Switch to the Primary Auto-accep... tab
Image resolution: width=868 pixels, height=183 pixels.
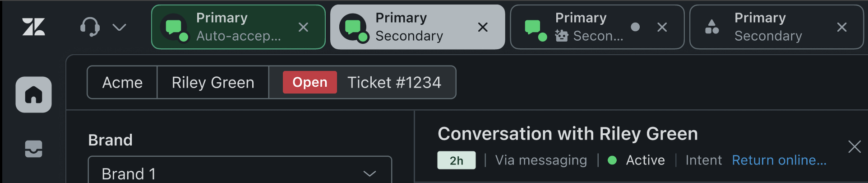tap(238, 27)
